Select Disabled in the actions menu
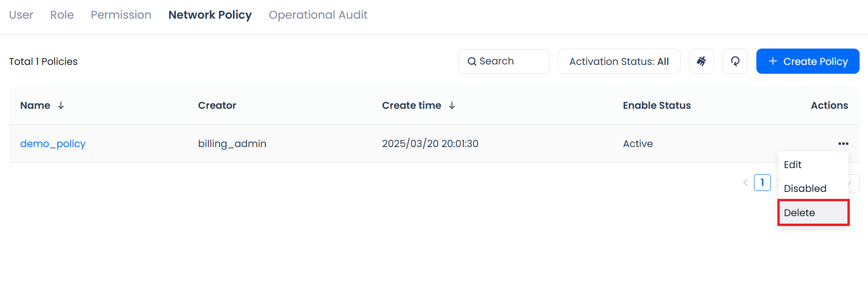Viewport: 868px width, 296px height. coord(805,189)
